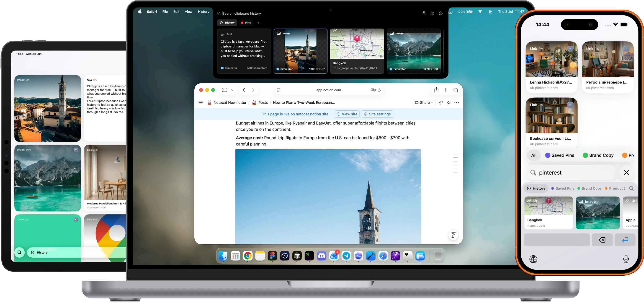Open Xcode hammer icon in the Dock
Viewport: 644px width, 303px height.
[371, 256]
